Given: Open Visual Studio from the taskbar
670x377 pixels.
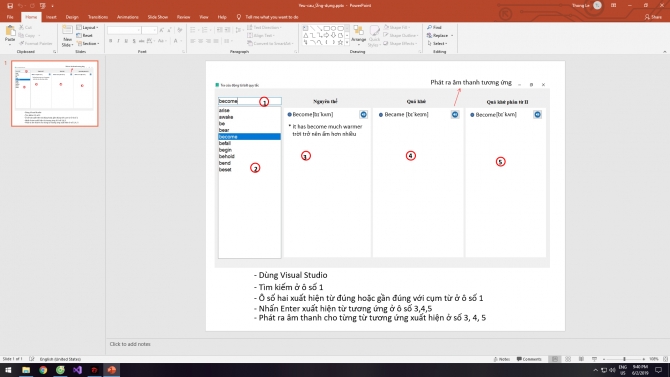Looking at the screenshot, I should click(77, 370).
